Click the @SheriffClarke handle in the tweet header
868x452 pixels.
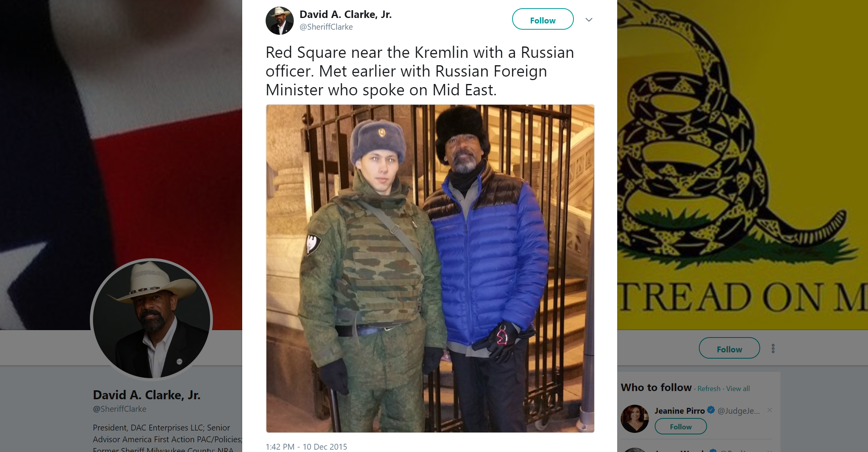(326, 27)
